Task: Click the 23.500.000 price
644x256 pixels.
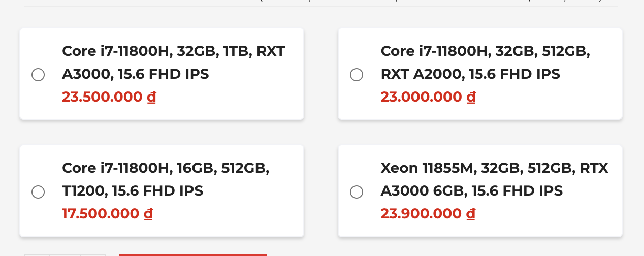Action: point(102,97)
